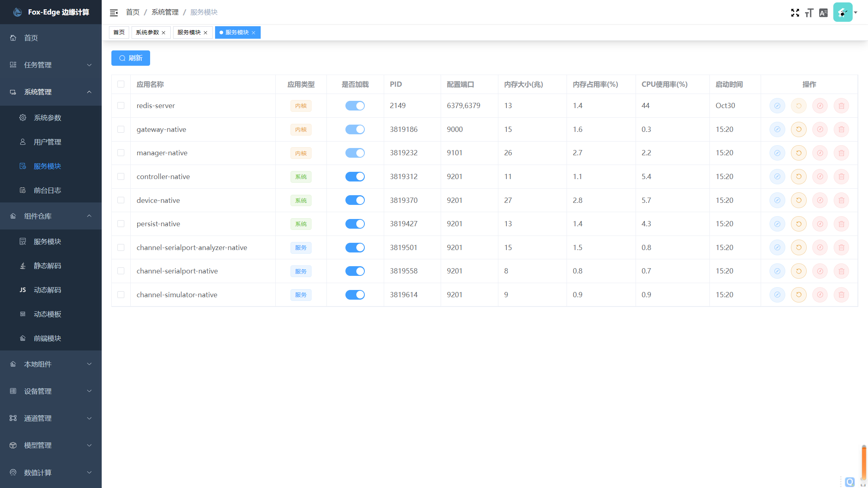The image size is (868, 488).
Task: Select the manager-native row checkbox
Action: point(121,153)
